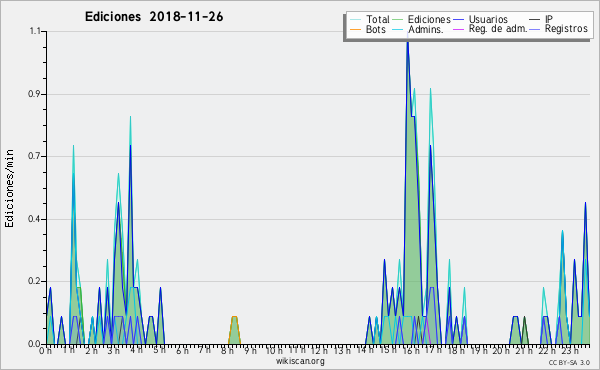Screen dimensions: 600x370
Task: Click the '7 h' x-axis label
Action: (204, 350)
